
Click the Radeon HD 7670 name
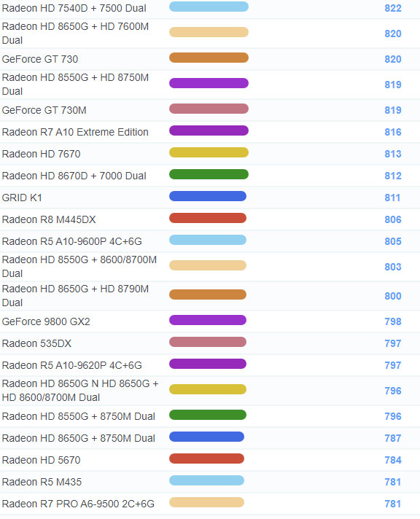point(41,154)
